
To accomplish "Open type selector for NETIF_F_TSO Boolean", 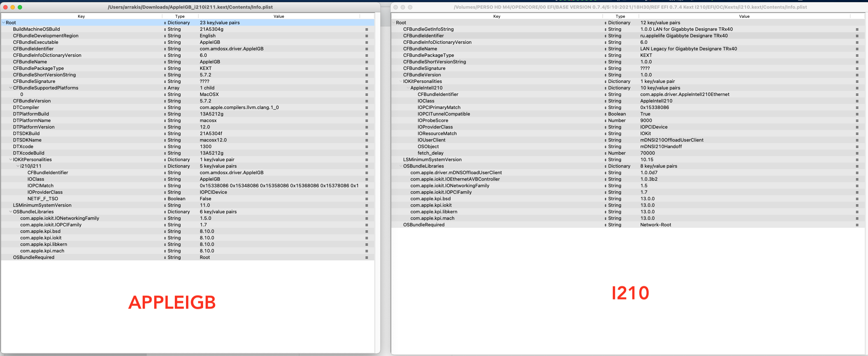I will [165, 199].
